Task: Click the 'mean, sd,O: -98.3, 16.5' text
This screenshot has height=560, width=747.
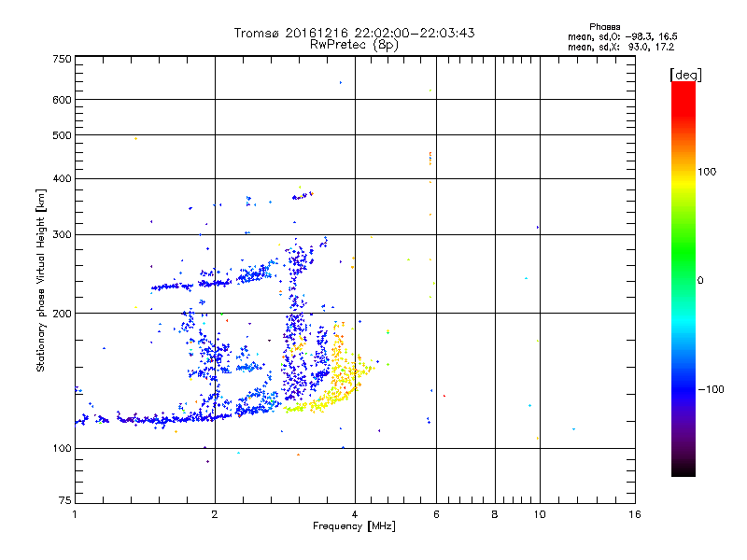Action: [x=622, y=36]
